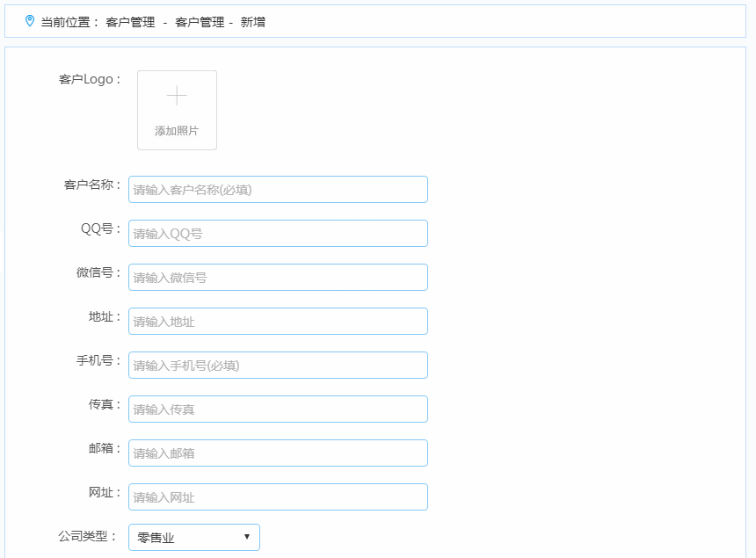The width and height of the screenshot is (756, 558).
Task: Open first 客户管理 breadcrumb link
Action: (130, 22)
